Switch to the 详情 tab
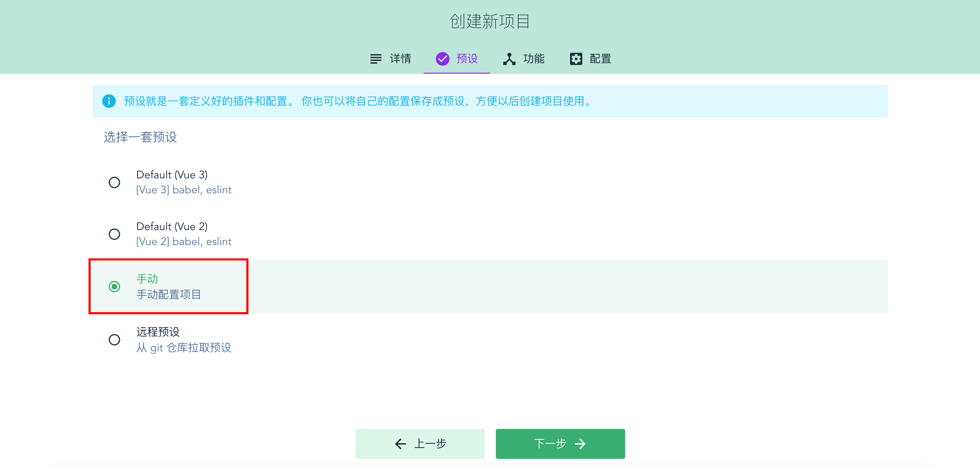 click(400, 59)
